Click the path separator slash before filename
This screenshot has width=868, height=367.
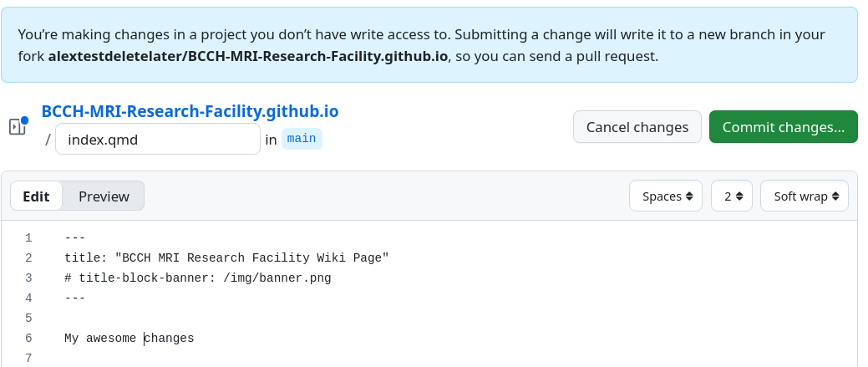(x=48, y=140)
